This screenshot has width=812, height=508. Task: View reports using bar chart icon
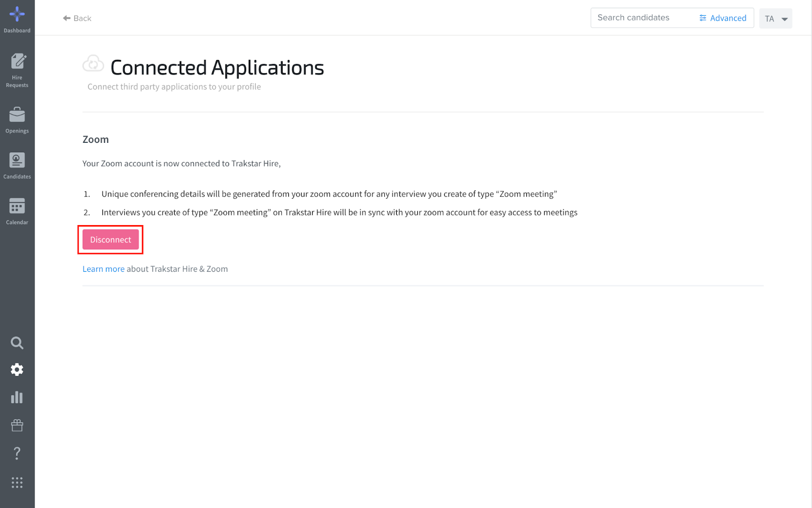click(17, 397)
